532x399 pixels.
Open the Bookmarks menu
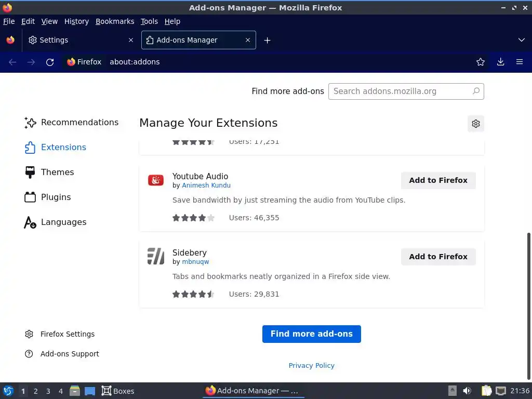(115, 21)
